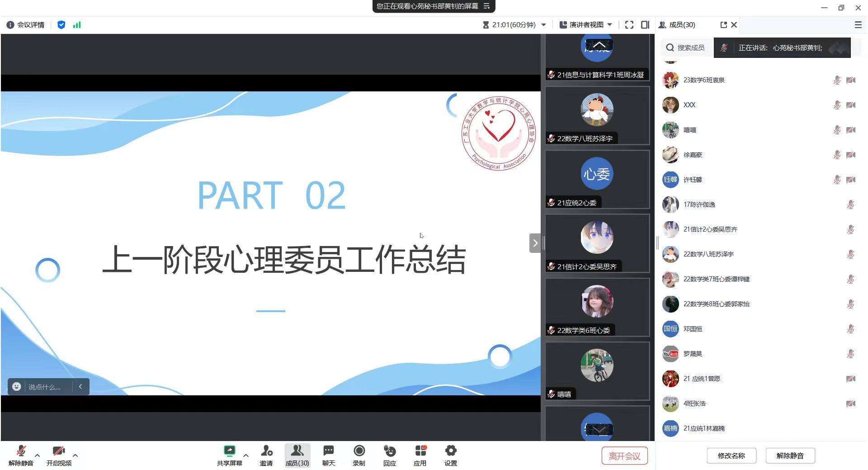The height and width of the screenshot is (470, 868).
Task: Enter full screen with the fullscreen icon
Action: pos(629,25)
